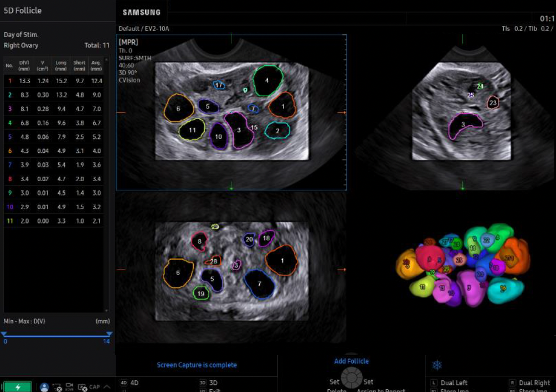This screenshot has width=556, height=392.
Task: Click the freeze snowflake icon
Action: 437,365
